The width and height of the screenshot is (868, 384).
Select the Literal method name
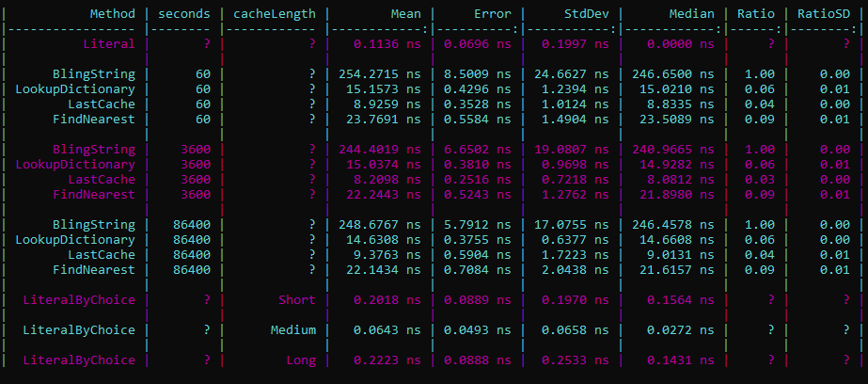pyautogui.click(x=109, y=44)
